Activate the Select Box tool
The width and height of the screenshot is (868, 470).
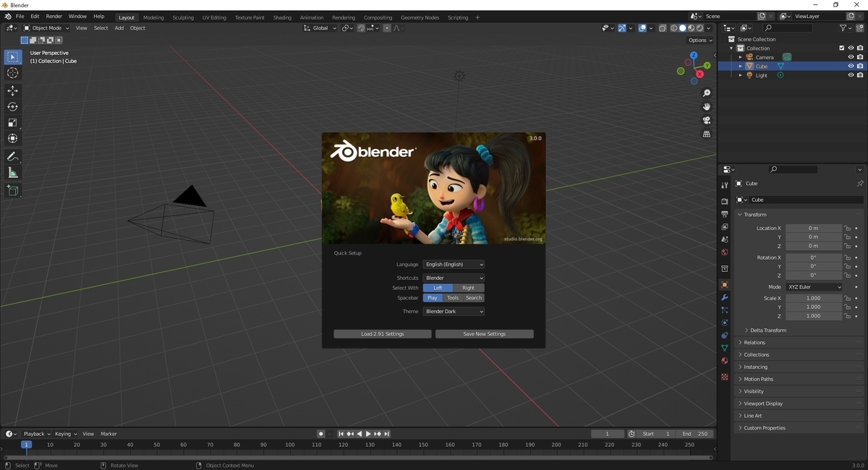(x=12, y=57)
